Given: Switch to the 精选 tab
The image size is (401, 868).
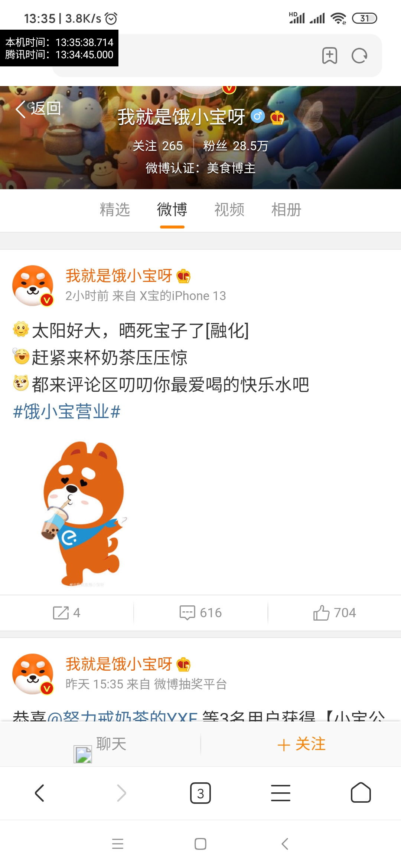Looking at the screenshot, I should pos(115,210).
